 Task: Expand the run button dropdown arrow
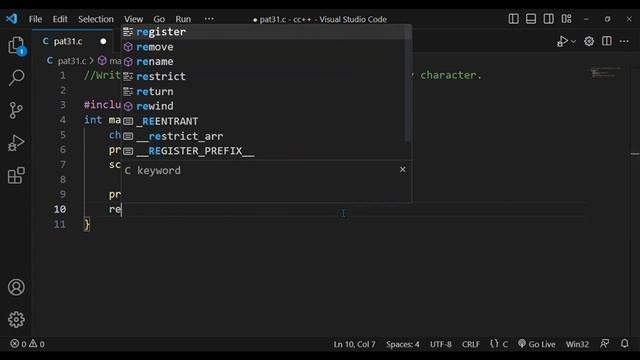pyautogui.click(x=573, y=42)
